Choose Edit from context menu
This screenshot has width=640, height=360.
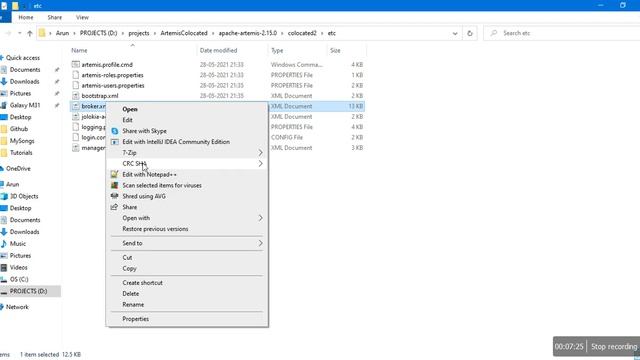coord(127,120)
